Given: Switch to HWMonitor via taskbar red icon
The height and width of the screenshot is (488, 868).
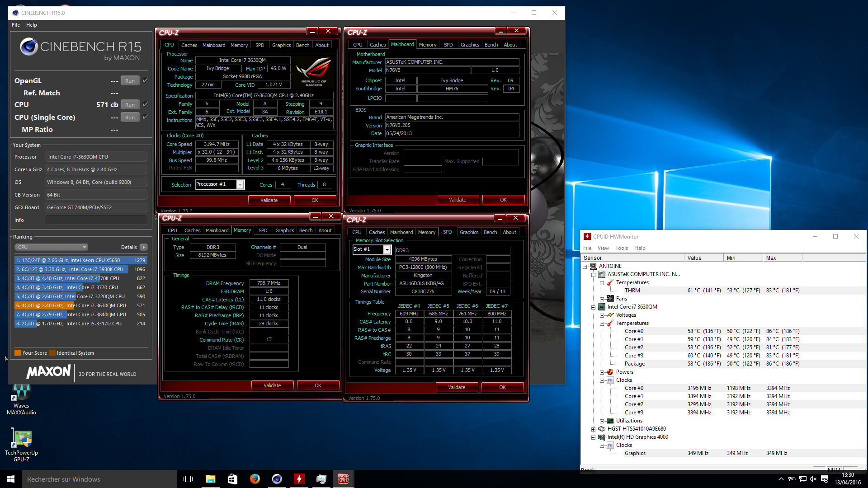Looking at the screenshot, I should pyautogui.click(x=299, y=479).
